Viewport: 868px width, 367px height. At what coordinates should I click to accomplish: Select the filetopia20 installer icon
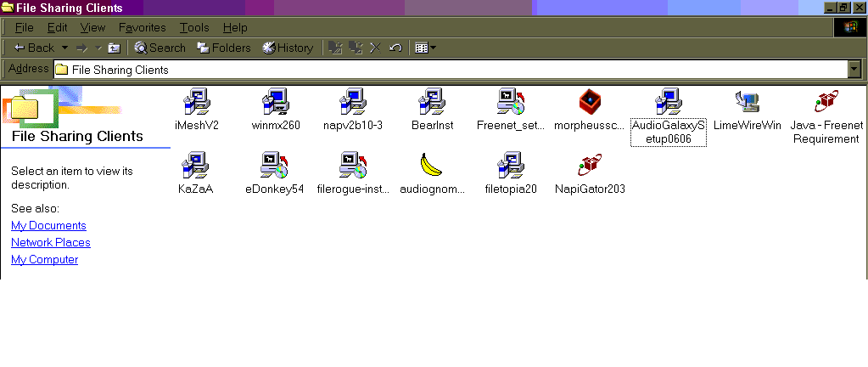(511, 165)
